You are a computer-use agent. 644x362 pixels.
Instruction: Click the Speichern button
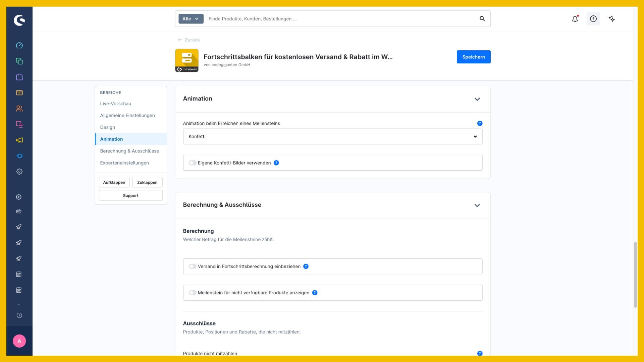click(x=474, y=57)
